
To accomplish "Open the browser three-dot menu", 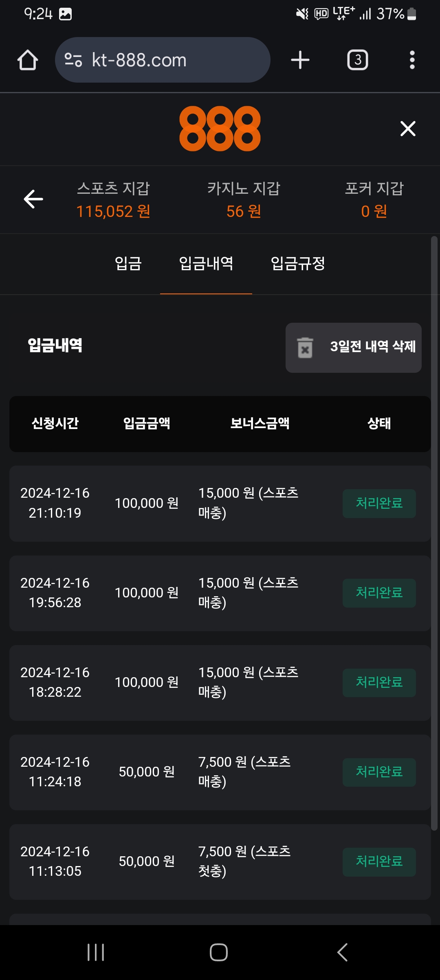I will (x=412, y=60).
